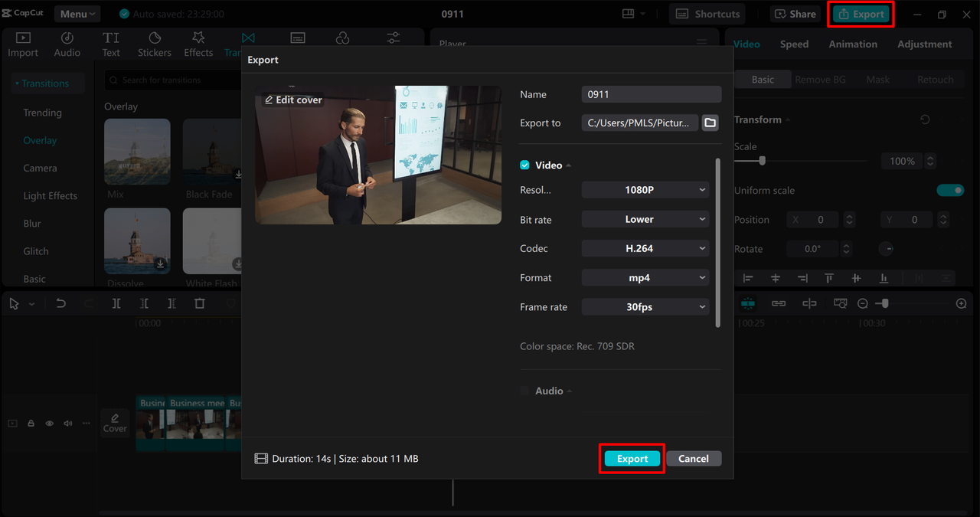
Task: Select the arrow selection tool in timeline toolbar
Action: (14, 304)
